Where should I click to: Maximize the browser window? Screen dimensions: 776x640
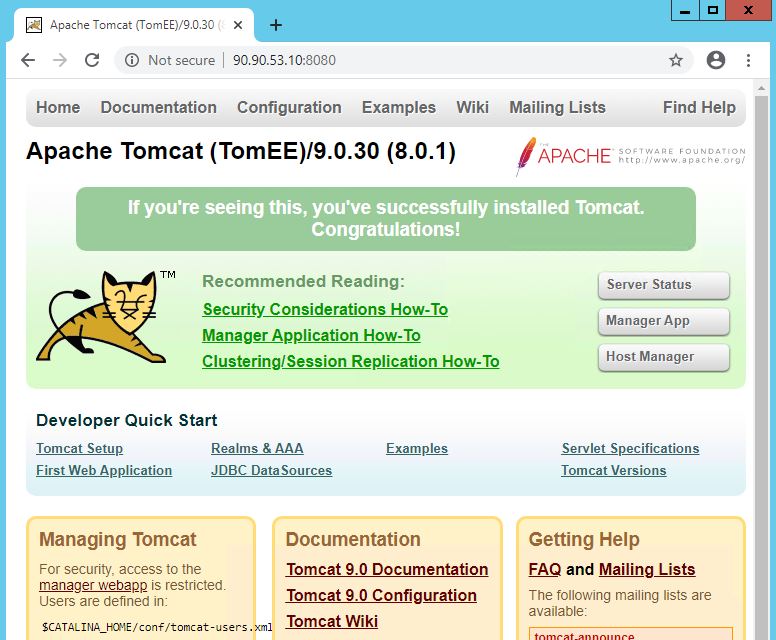(x=713, y=10)
